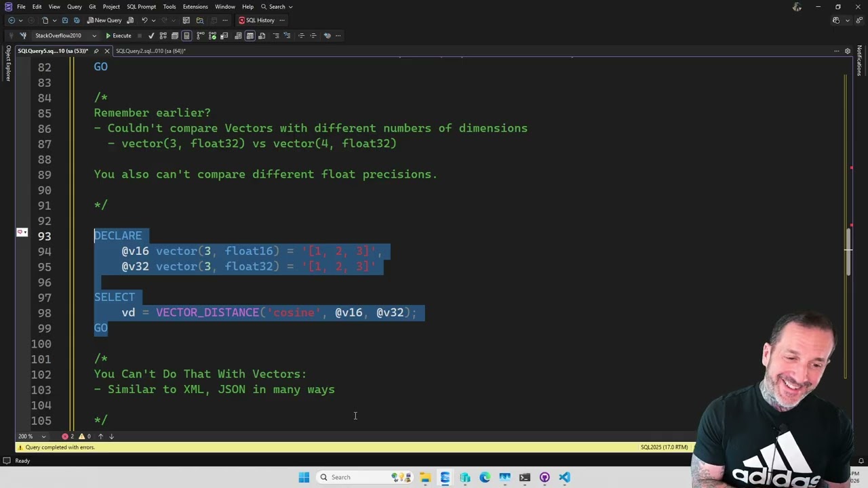Click the Change Connection plug icon
Screen dimensions: 868x488
pos(23,35)
